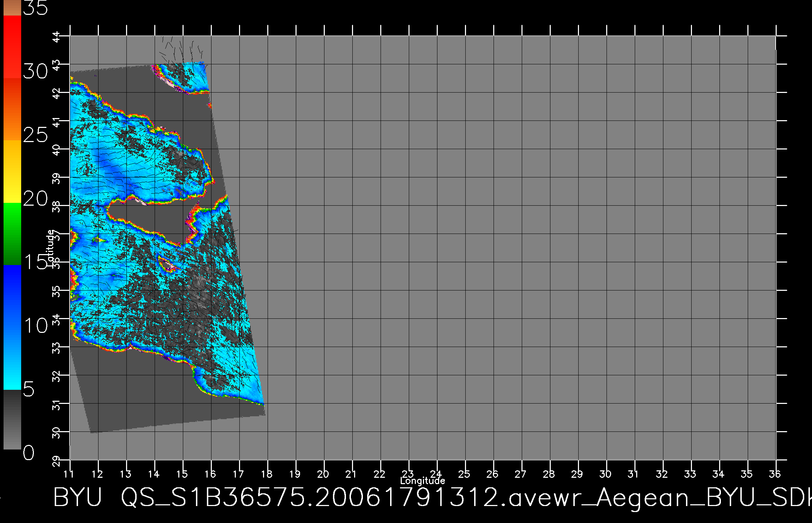Click the color scale label 5
The image size is (812, 523).
pyautogui.click(x=29, y=389)
